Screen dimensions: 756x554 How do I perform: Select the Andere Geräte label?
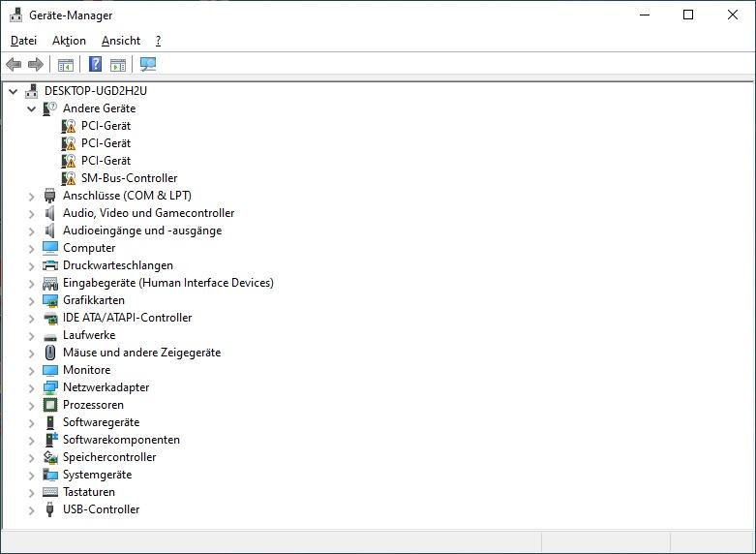coord(100,108)
